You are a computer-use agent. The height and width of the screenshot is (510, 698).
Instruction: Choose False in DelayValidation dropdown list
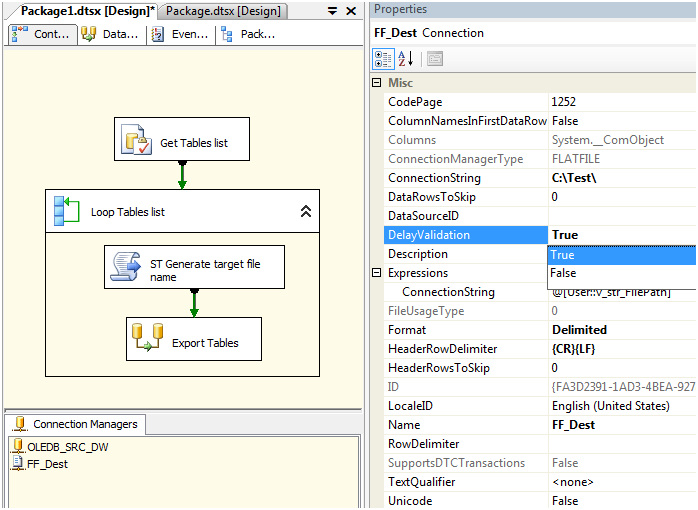(621, 273)
